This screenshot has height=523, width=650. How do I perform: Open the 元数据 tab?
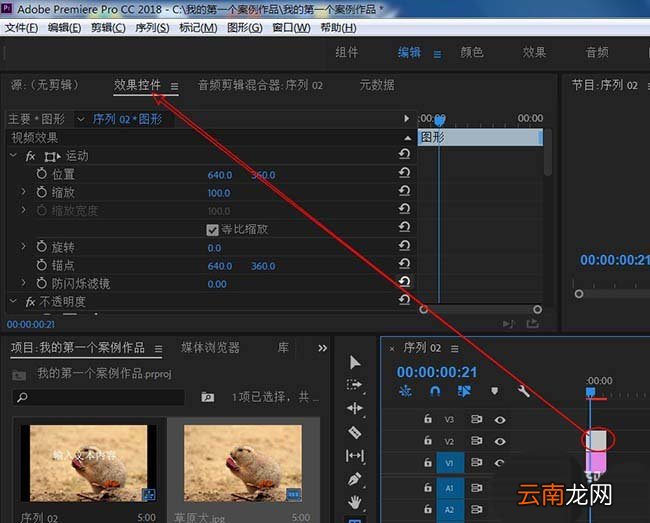(x=377, y=85)
